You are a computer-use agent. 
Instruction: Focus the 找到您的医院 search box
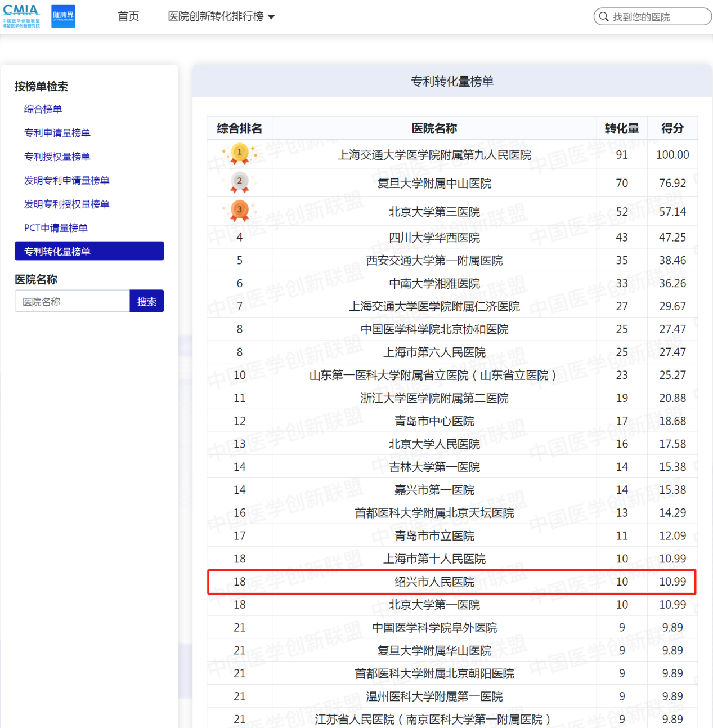click(653, 17)
